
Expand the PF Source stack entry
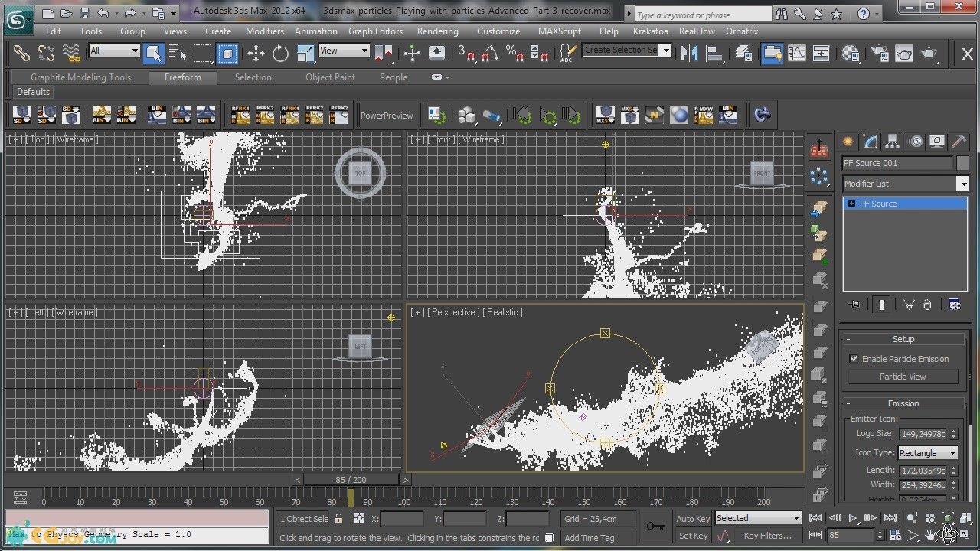coord(851,204)
